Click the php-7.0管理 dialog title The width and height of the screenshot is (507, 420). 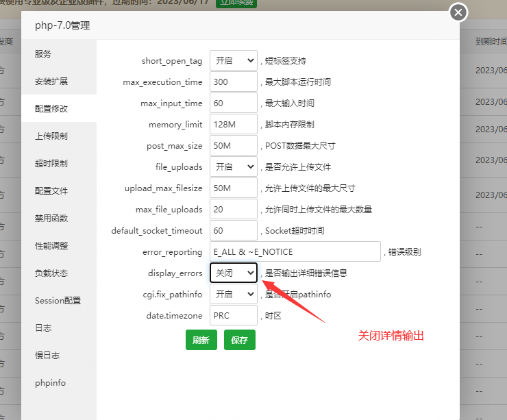pyautogui.click(x=62, y=25)
